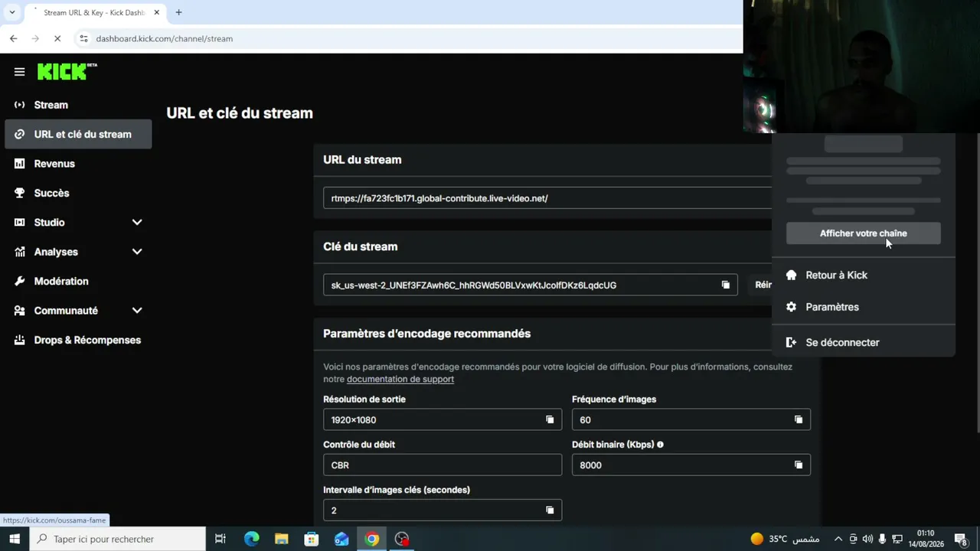Click Se déconnecter to log out
Screen dimensions: 980x551
tap(863, 343)
